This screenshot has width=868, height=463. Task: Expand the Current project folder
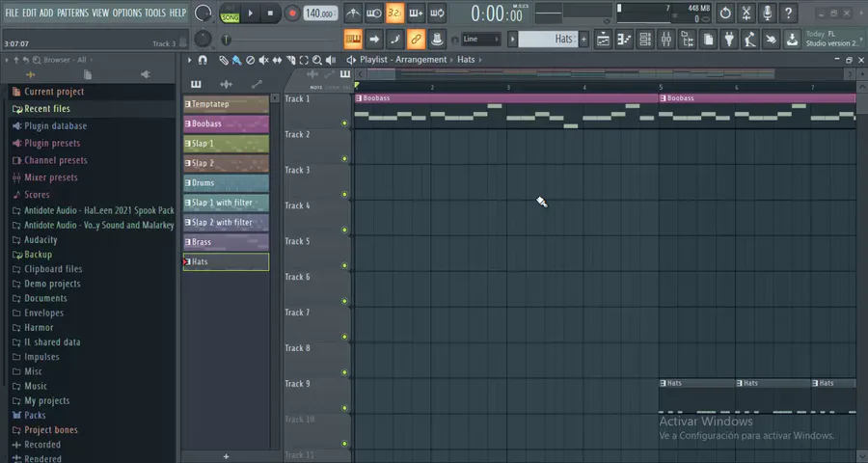(54, 92)
